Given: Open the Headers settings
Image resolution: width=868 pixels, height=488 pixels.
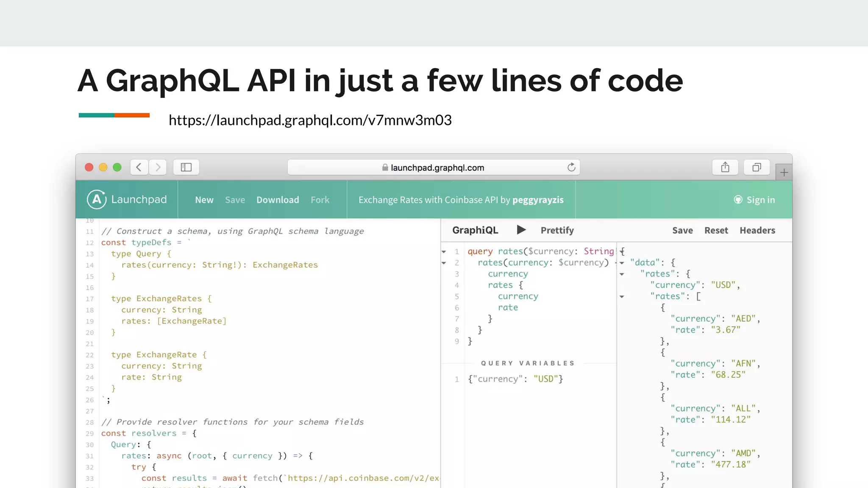Looking at the screenshot, I should click(x=757, y=230).
